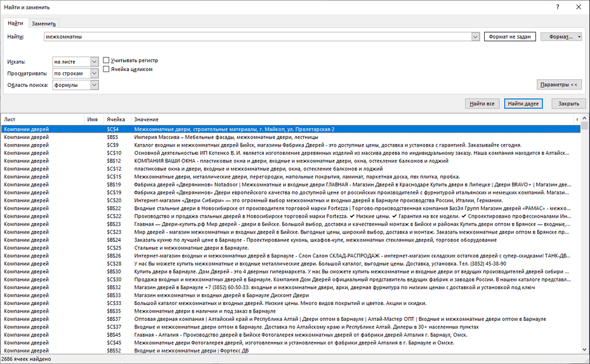
Task: Close the Find and Replace dialog
Action: point(579,7)
